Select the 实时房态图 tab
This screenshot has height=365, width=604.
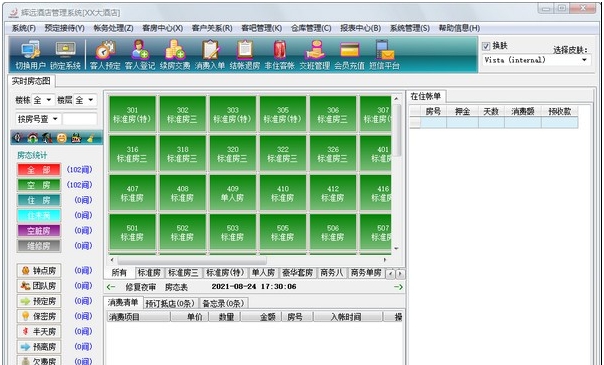click(x=31, y=81)
